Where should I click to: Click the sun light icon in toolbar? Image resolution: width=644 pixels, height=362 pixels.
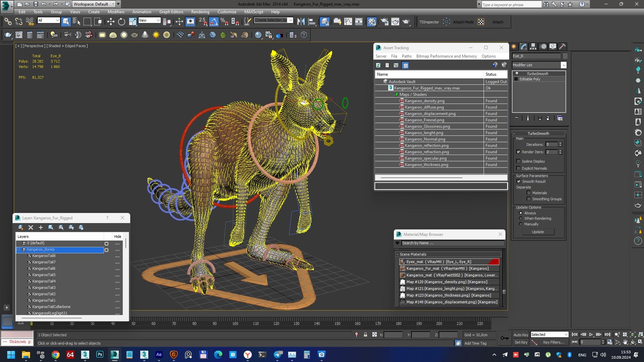click(156, 35)
